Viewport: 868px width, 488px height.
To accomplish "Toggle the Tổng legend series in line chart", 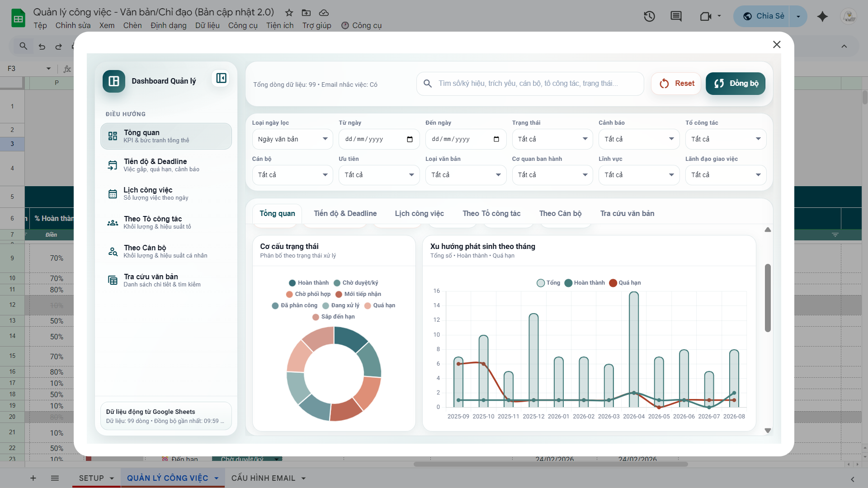I will 548,283.
